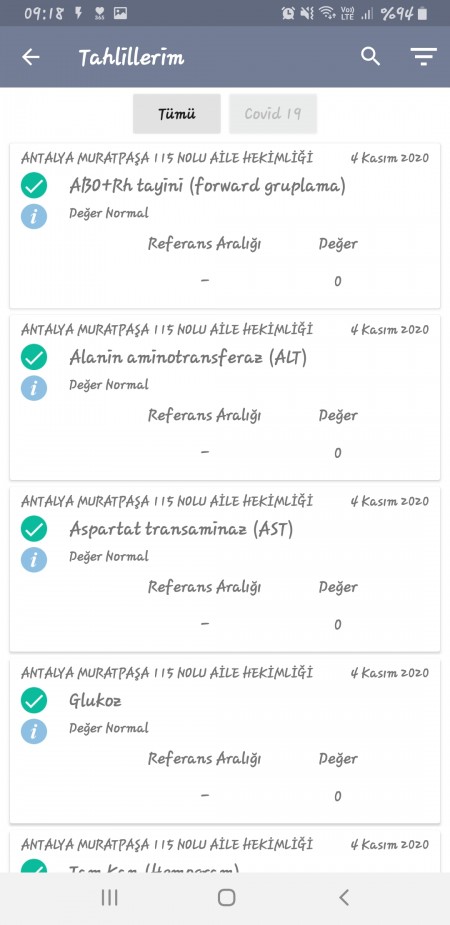
Task: Open search with the magnifier icon
Action: [370, 57]
